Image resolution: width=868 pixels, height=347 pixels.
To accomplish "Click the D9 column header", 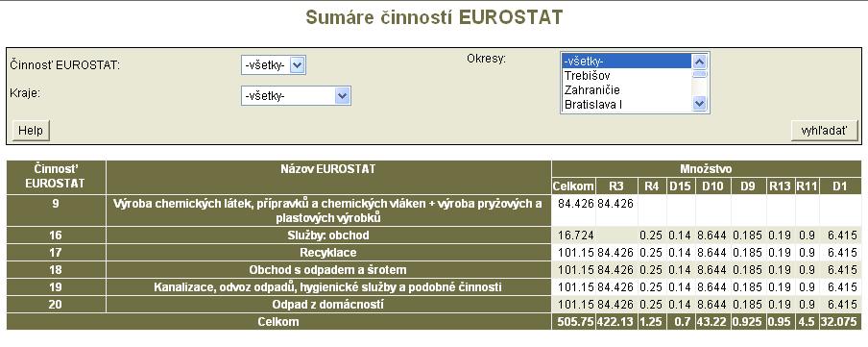I will tap(748, 186).
